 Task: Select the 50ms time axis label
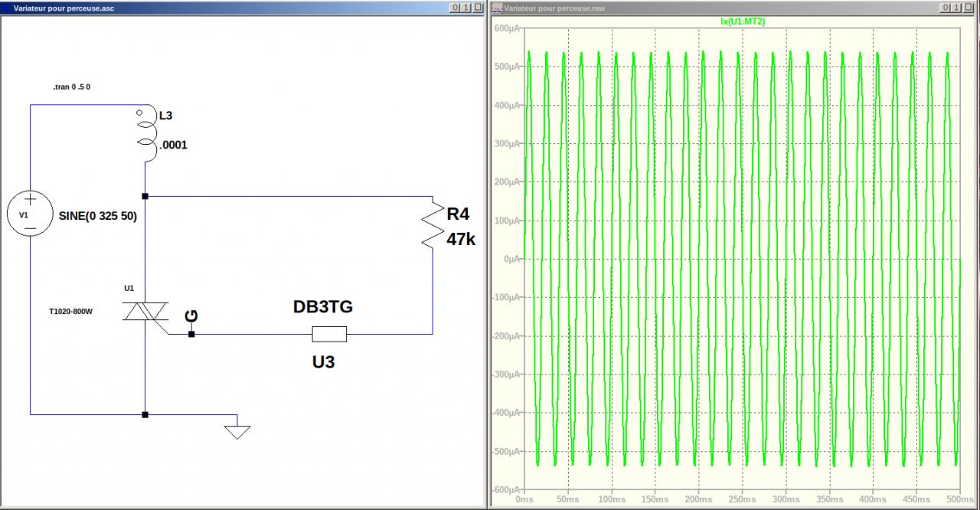568,499
